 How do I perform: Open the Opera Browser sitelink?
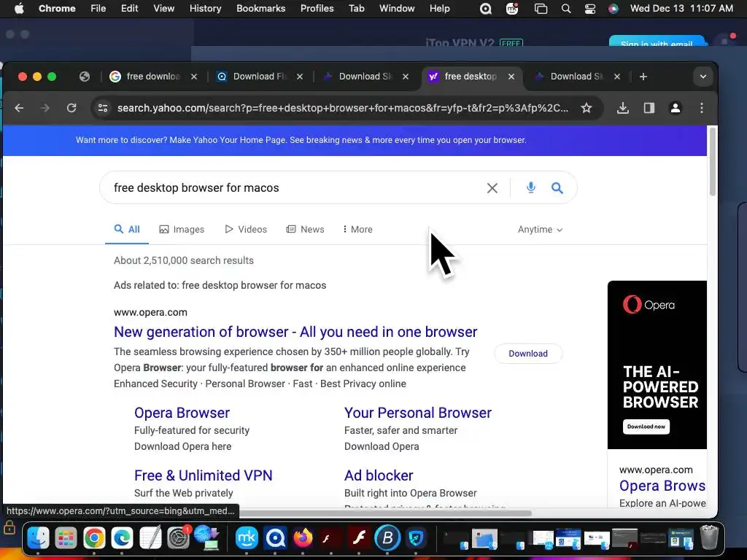[182, 413]
